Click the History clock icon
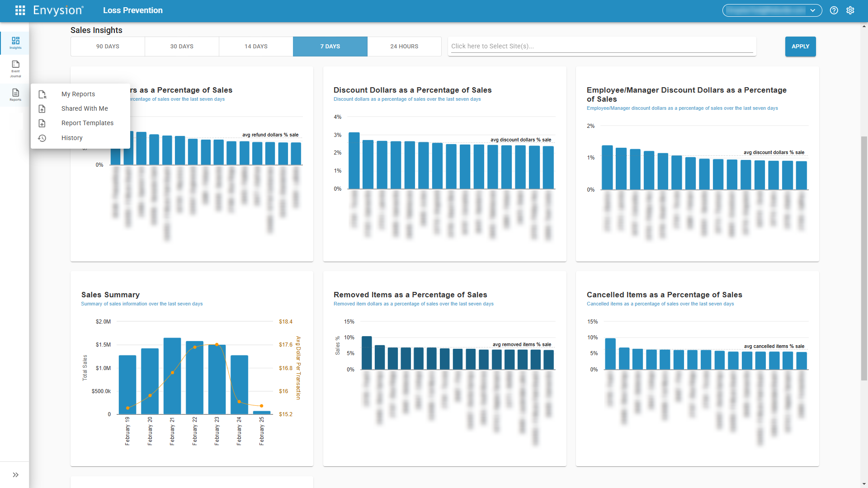The height and width of the screenshot is (488, 868). click(x=42, y=138)
